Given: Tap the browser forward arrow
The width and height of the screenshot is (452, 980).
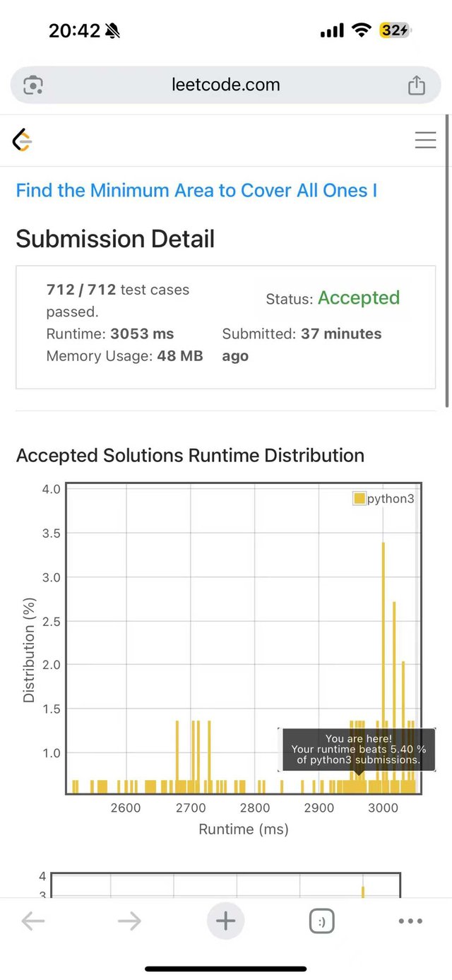Looking at the screenshot, I should tap(129, 921).
